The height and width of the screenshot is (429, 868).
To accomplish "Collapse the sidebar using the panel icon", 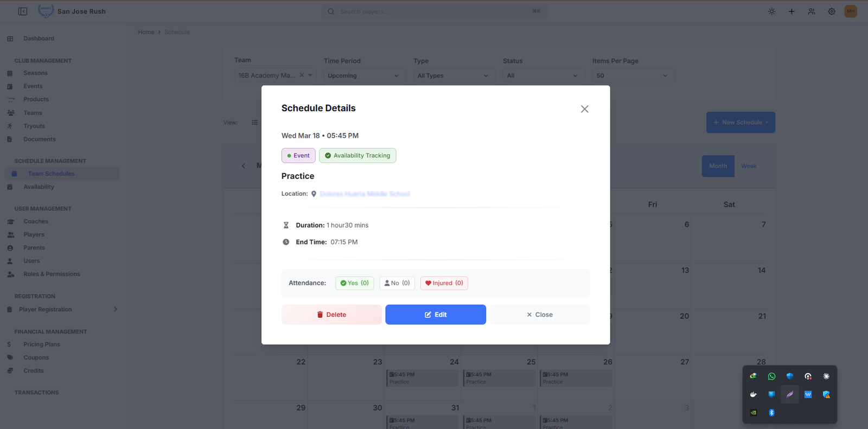I will (x=23, y=11).
